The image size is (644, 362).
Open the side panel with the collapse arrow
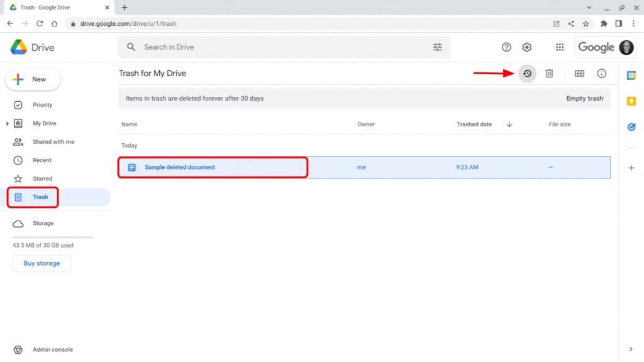click(x=631, y=349)
